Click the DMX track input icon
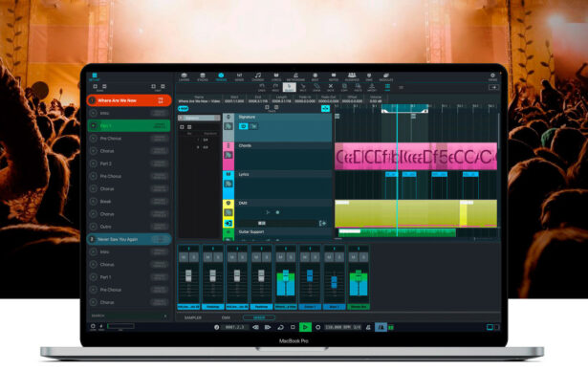This screenshot has height=392, width=588. tap(228, 223)
